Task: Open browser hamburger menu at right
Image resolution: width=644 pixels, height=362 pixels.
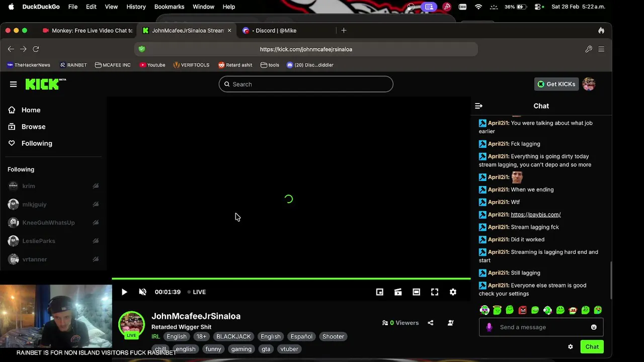Action: point(601,49)
